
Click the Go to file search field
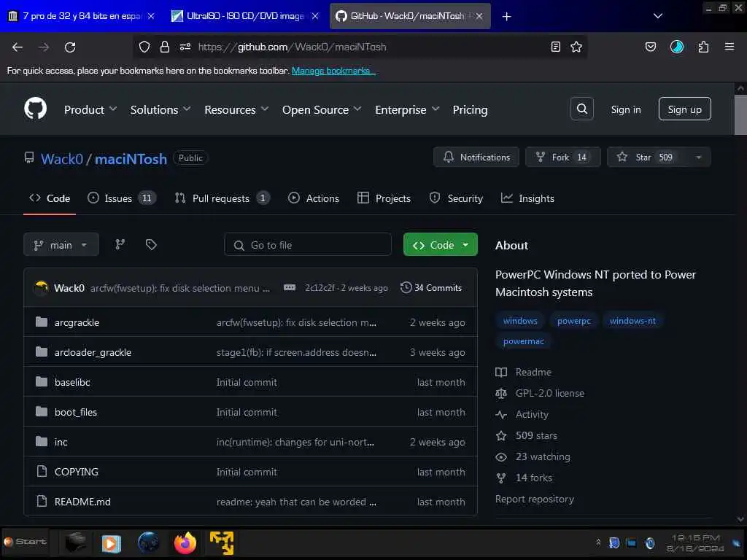pyautogui.click(x=308, y=245)
